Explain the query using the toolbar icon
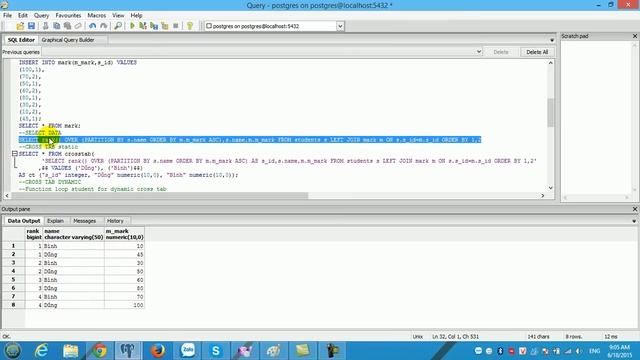 click(x=165, y=26)
